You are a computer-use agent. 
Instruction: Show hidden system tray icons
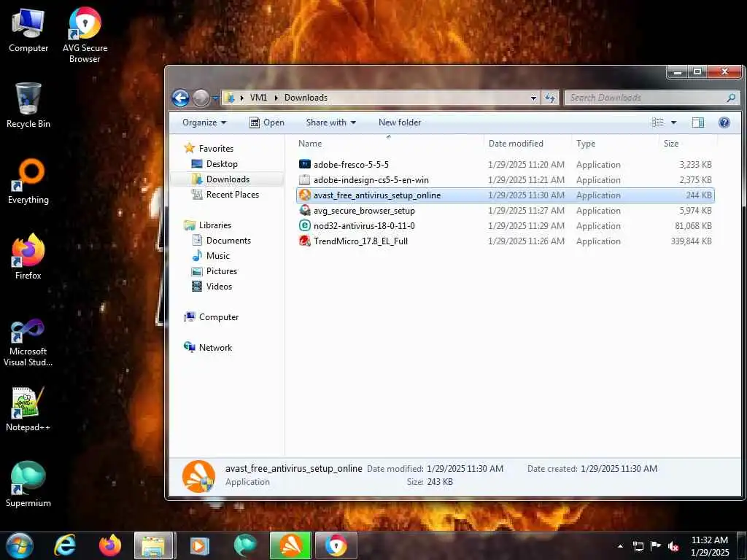coord(620,546)
